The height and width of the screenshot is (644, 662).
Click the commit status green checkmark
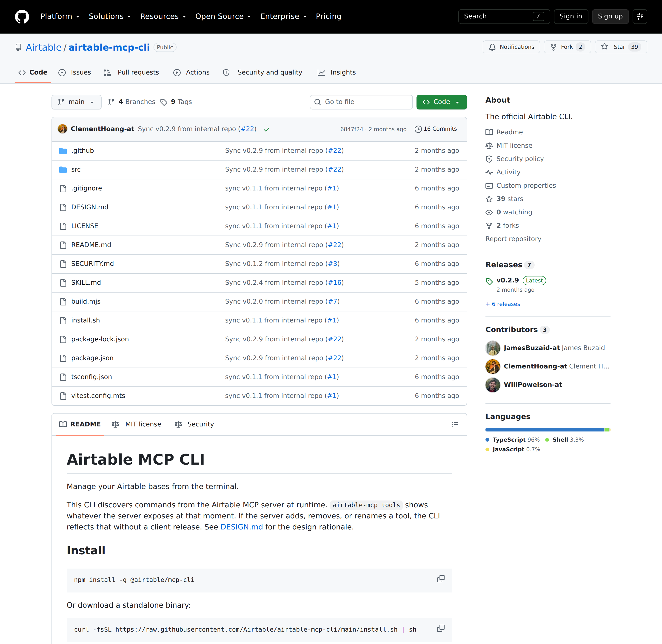coord(266,129)
